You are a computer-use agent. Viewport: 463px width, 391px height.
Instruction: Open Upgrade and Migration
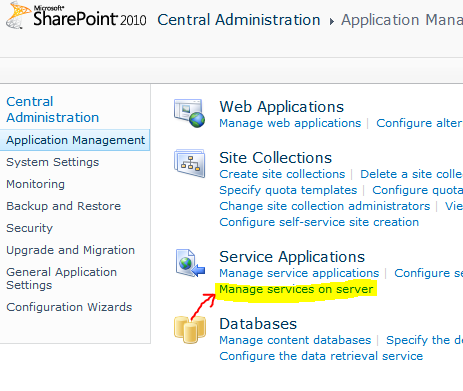pos(70,250)
